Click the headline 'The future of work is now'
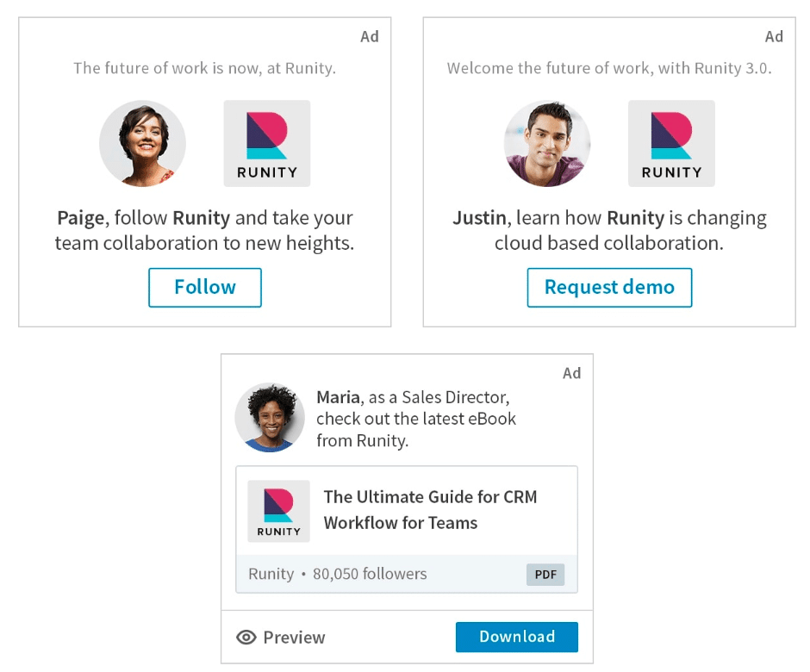Viewport: 810px width, 672px height. [204, 68]
